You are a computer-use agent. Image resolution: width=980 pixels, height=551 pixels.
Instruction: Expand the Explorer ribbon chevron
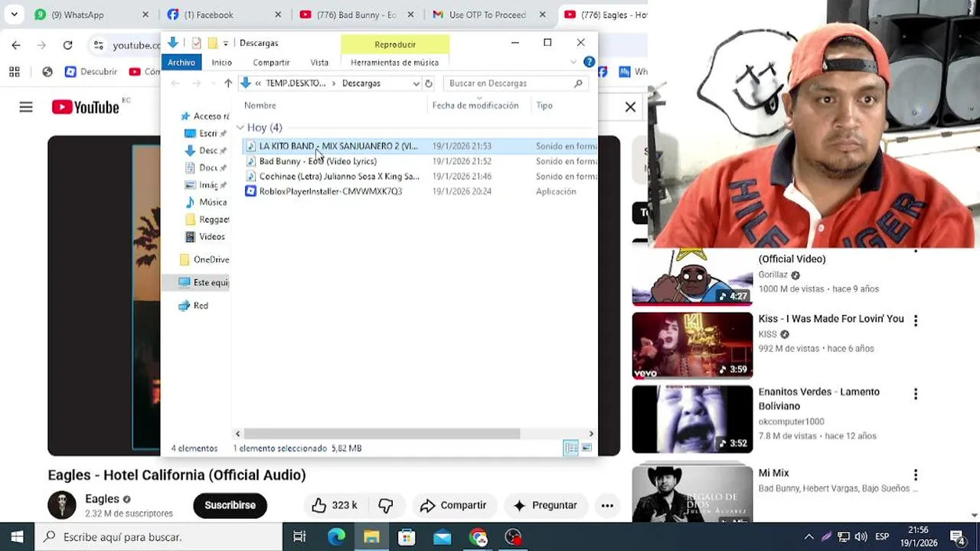point(573,62)
